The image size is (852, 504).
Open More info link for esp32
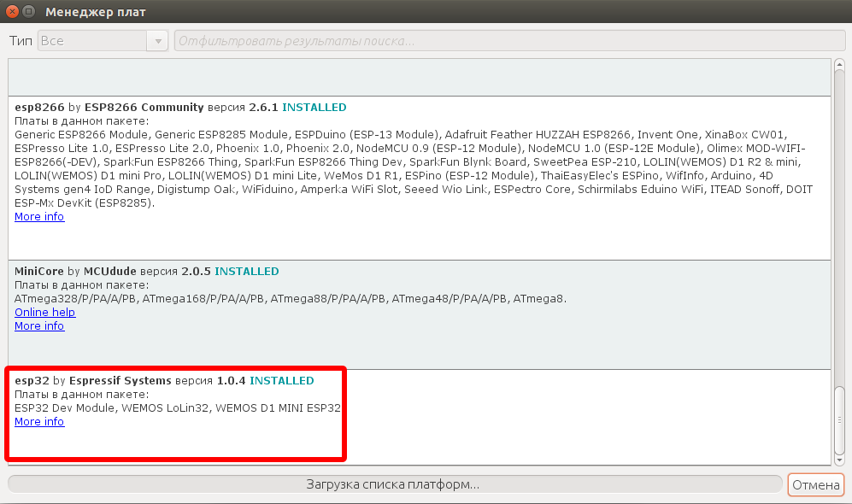click(39, 422)
